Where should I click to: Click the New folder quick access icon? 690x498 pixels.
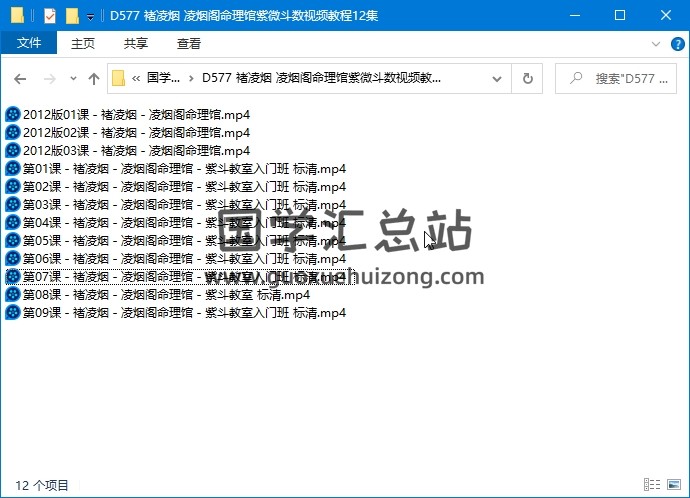pyautogui.click(x=72, y=16)
